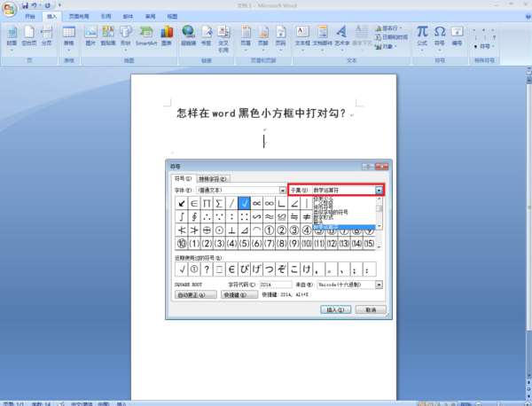Open the Signature Line (签名行) dropdown
The height and width of the screenshot is (406, 532).
click(389, 28)
